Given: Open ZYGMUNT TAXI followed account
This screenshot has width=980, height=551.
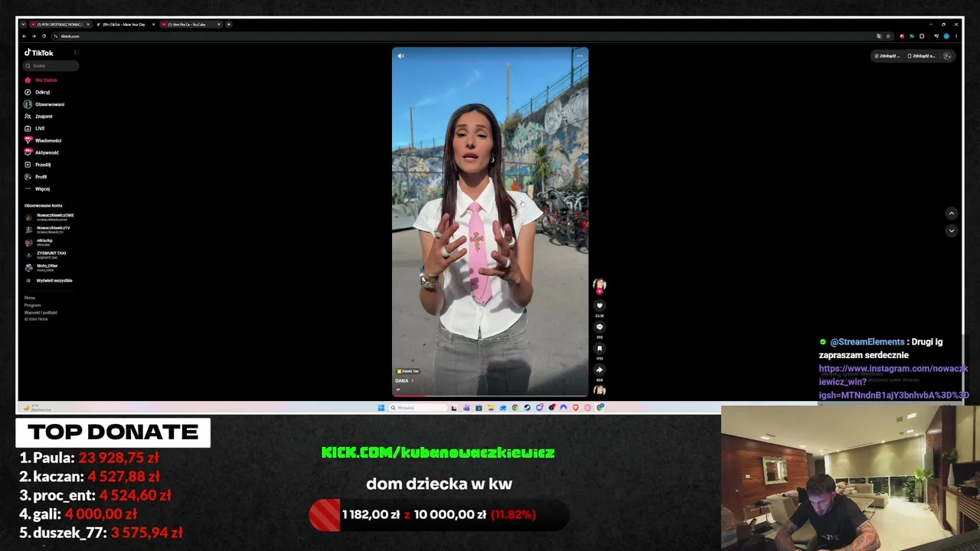Looking at the screenshot, I should click(x=46, y=255).
